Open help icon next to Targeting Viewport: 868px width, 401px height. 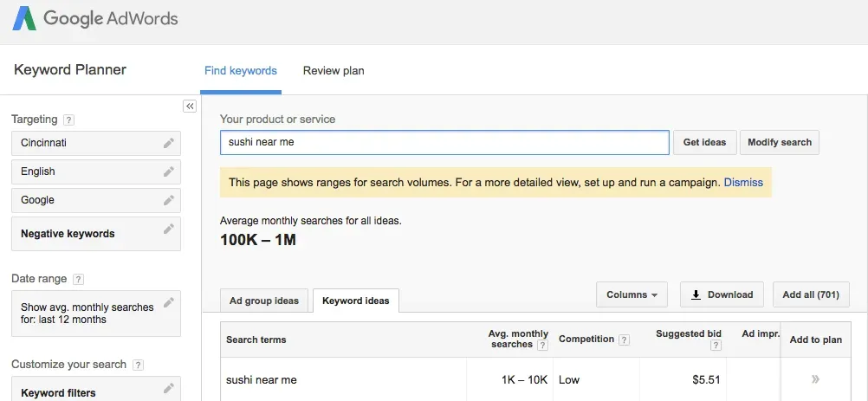[68, 120]
